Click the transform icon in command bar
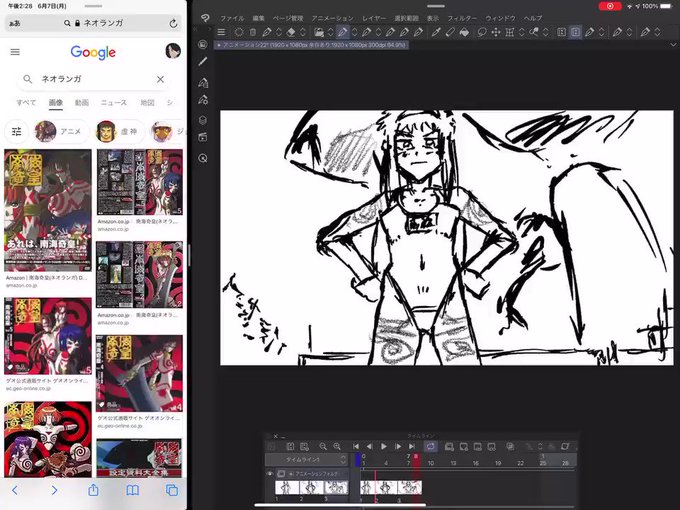Viewport: 680px width, 510px height. [510, 32]
